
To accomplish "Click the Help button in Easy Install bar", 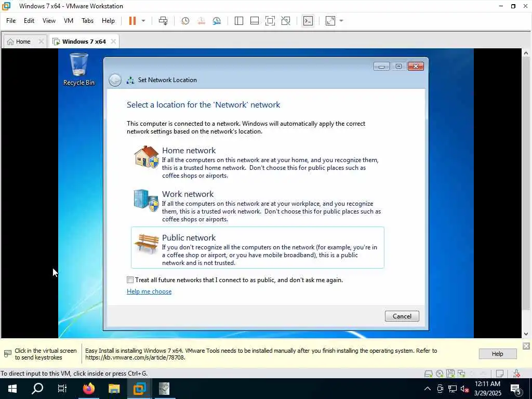I will point(497,354).
